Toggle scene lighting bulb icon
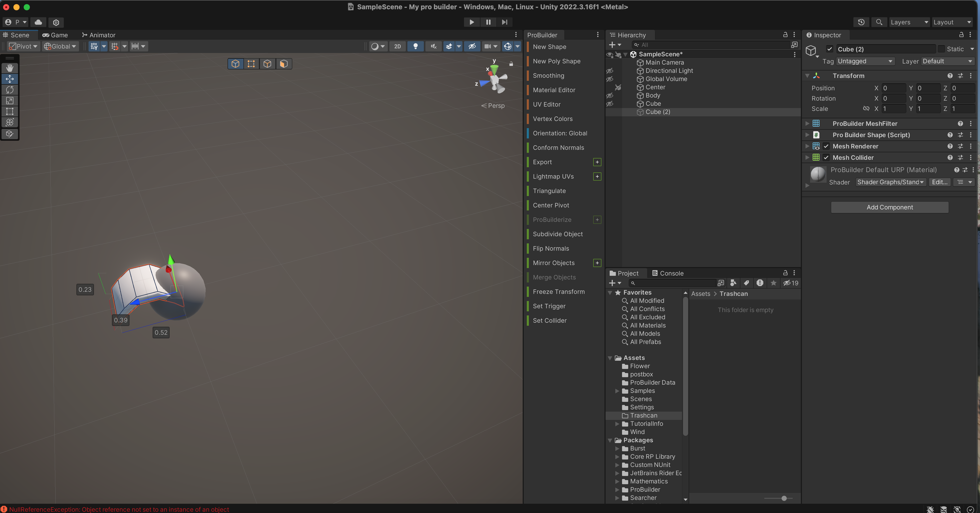This screenshot has width=980, height=513. click(415, 46)
